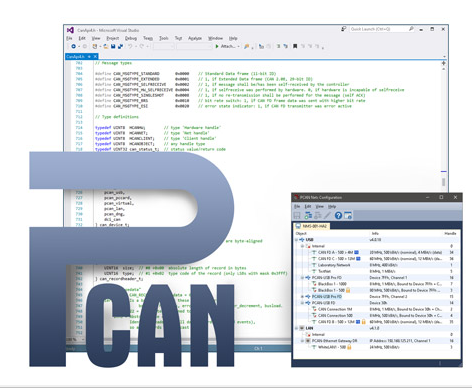Click the Find in Files icon in Visual Studio toolbar
The height and width of the screenshot is (388, 472).
246,46
